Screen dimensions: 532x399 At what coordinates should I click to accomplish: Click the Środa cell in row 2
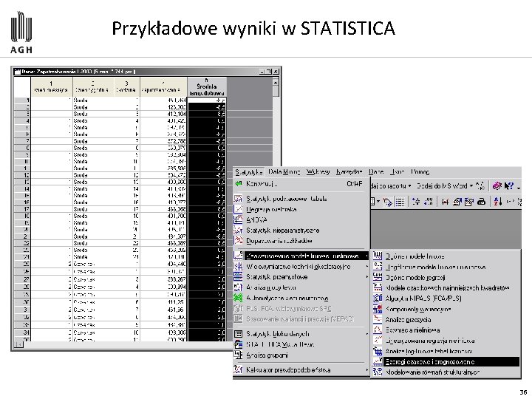93,107
